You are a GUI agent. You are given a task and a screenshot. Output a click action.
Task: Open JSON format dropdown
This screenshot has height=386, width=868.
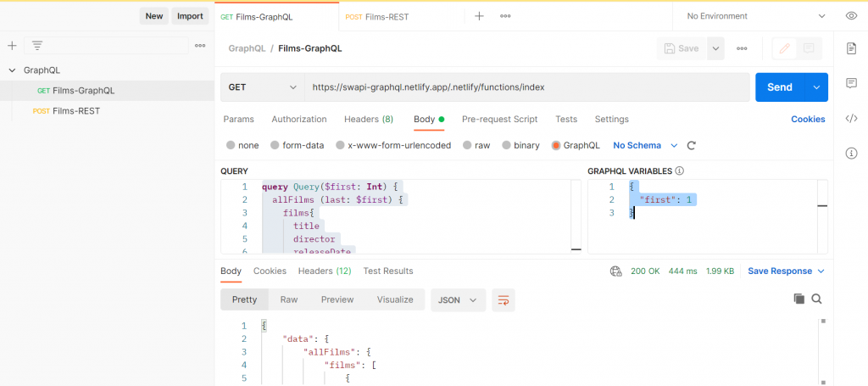coord(458,299)
